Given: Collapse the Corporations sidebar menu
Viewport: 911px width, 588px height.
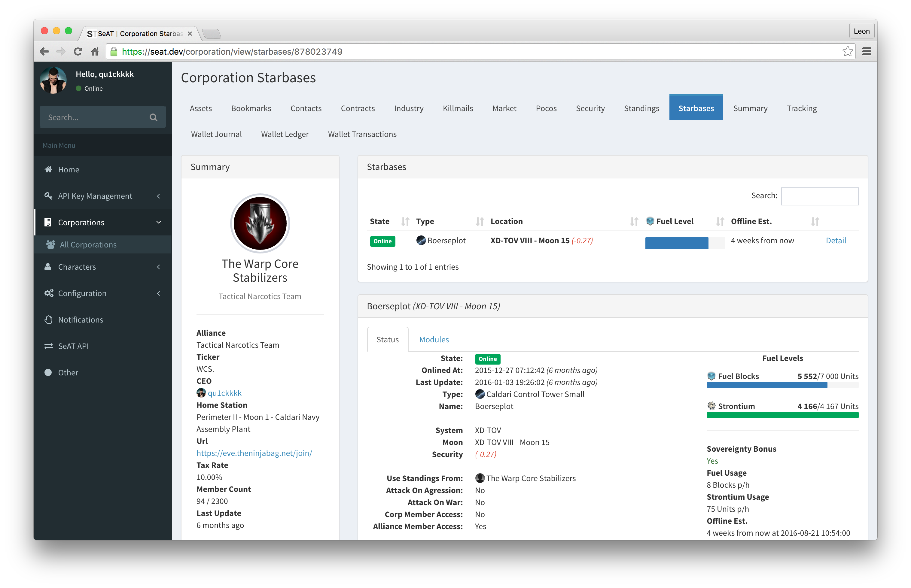Looking at the screenshot, I should pos(81,222).
